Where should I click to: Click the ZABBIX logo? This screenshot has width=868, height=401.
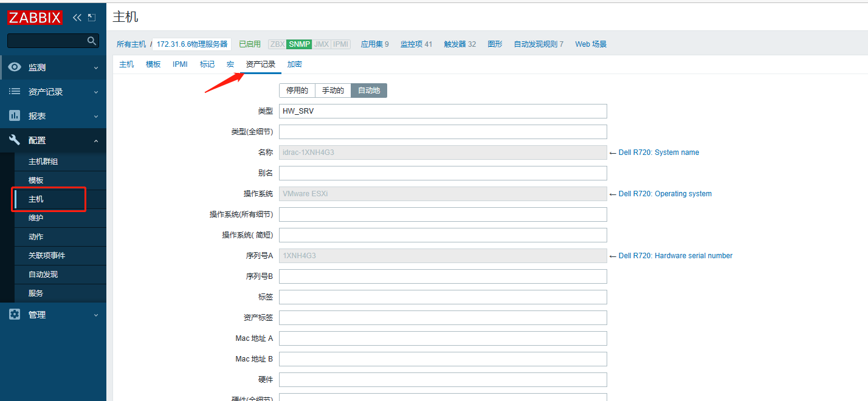pyautogui.click(x=35, y=17)
